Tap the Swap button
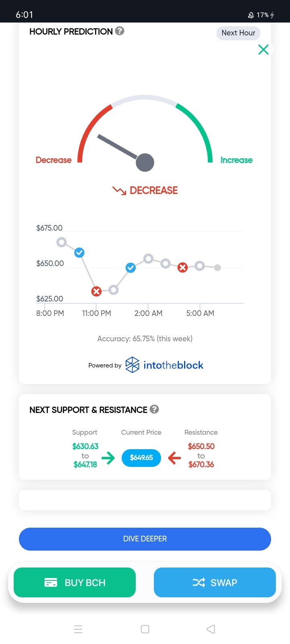 tap(215, 582)
